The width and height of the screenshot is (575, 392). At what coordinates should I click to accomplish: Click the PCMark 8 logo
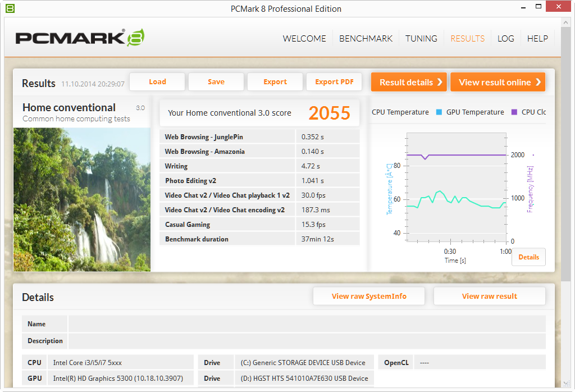pos(80,38)
